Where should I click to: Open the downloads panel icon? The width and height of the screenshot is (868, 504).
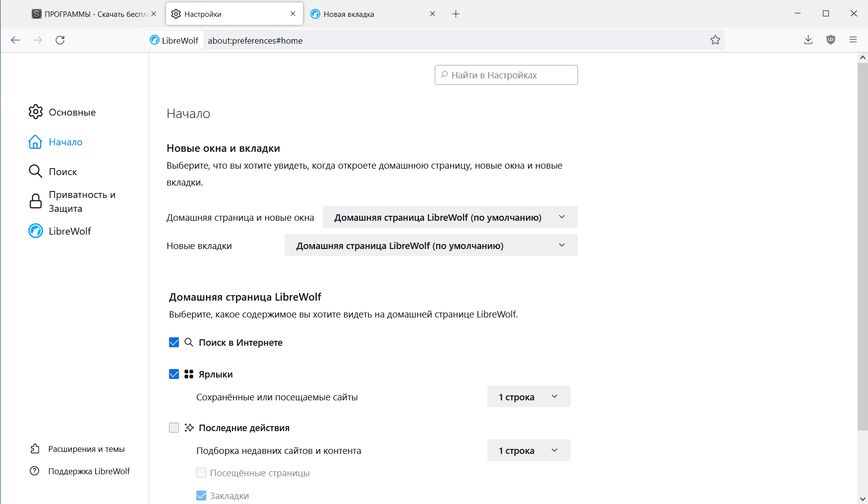tap(808, 40)
